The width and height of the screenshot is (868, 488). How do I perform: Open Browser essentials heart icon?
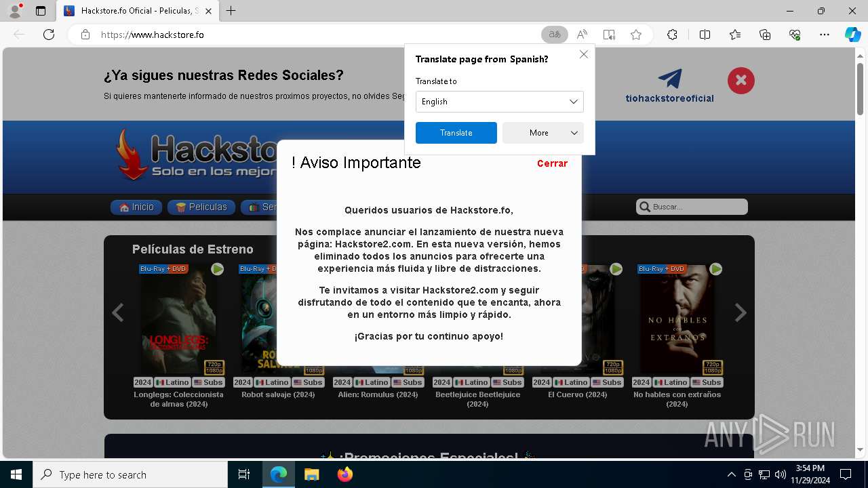click(795, 35)
